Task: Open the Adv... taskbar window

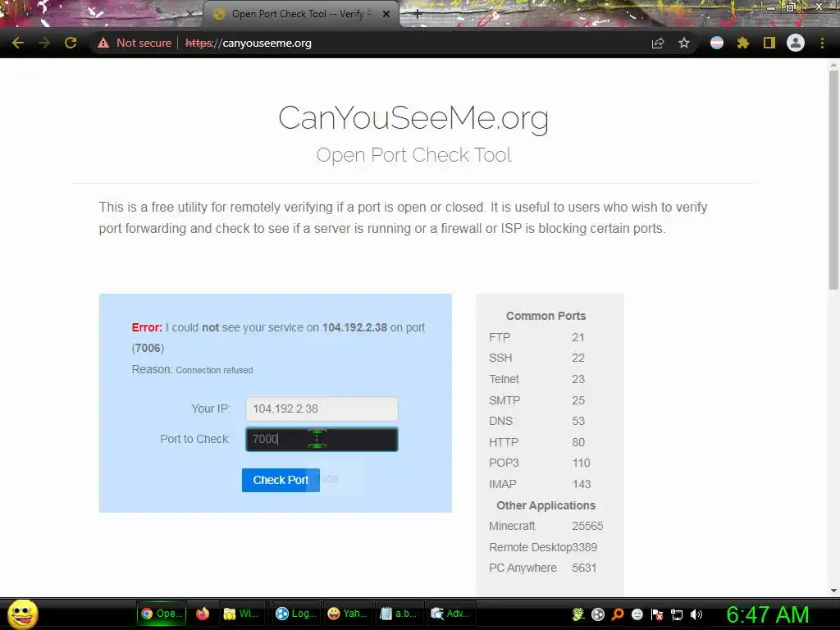Action: 450,614
